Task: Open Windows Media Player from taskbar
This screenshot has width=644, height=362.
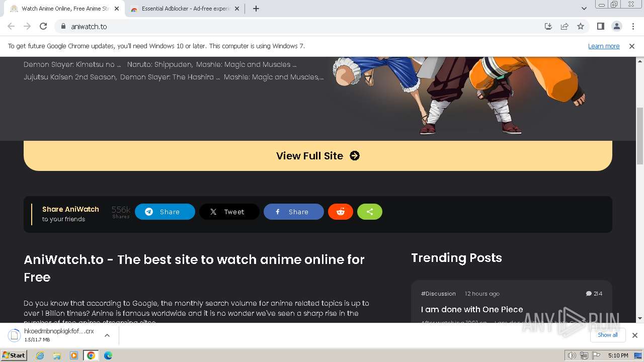Action: coord(74,355)
